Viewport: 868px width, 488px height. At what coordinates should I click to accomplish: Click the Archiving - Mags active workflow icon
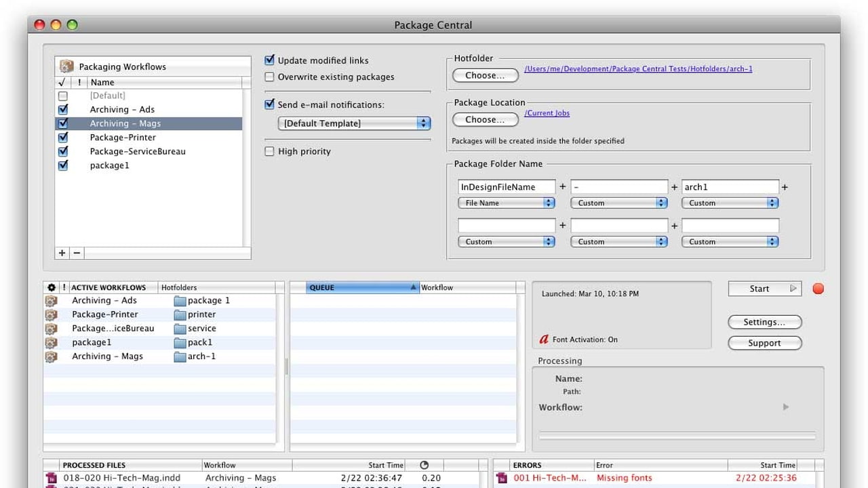(51, 357)
